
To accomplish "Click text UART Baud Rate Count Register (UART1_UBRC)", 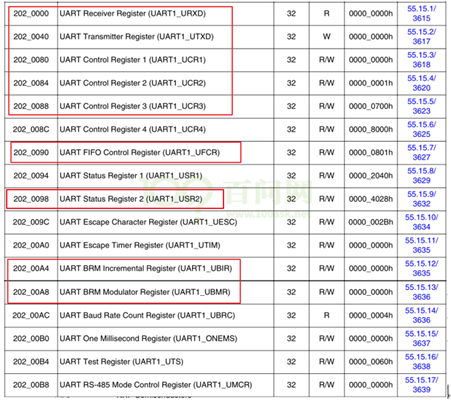I will coord(147,315).
